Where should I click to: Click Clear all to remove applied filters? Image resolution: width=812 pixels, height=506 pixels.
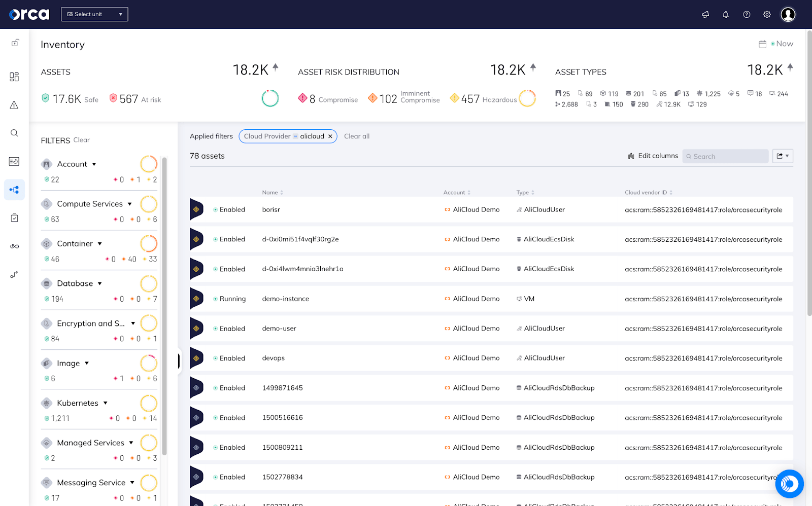[357, 136]
